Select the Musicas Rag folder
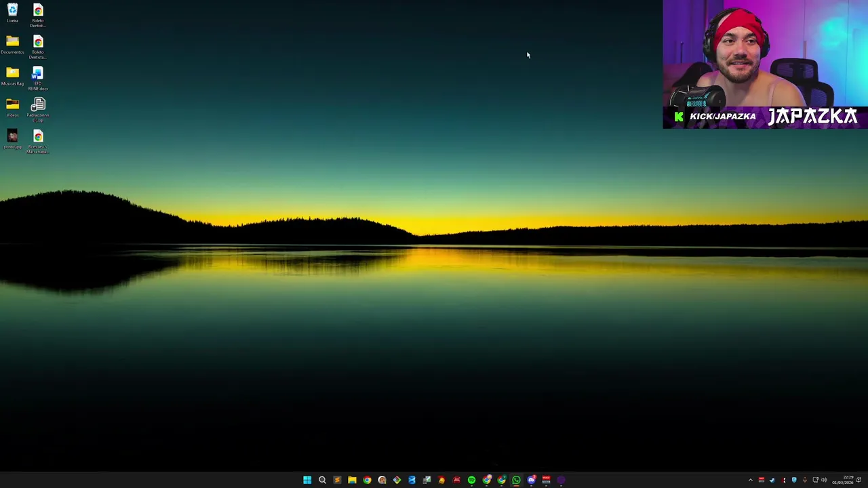868x488 pixels. [12, 76]
